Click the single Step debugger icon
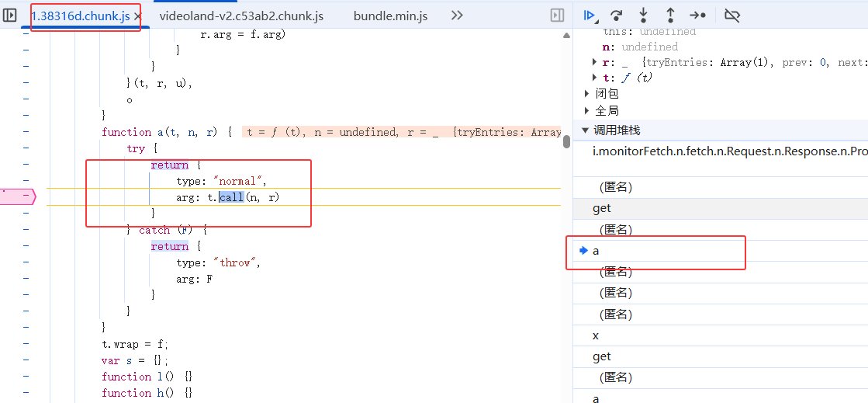 (697, 16)
